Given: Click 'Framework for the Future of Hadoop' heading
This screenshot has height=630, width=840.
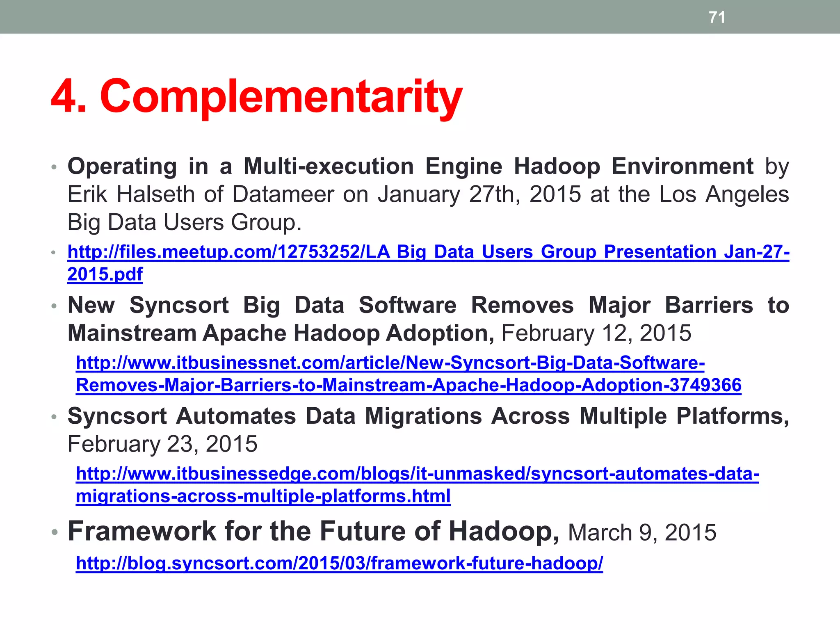Looking at the screenshot, I should [313, 531].
